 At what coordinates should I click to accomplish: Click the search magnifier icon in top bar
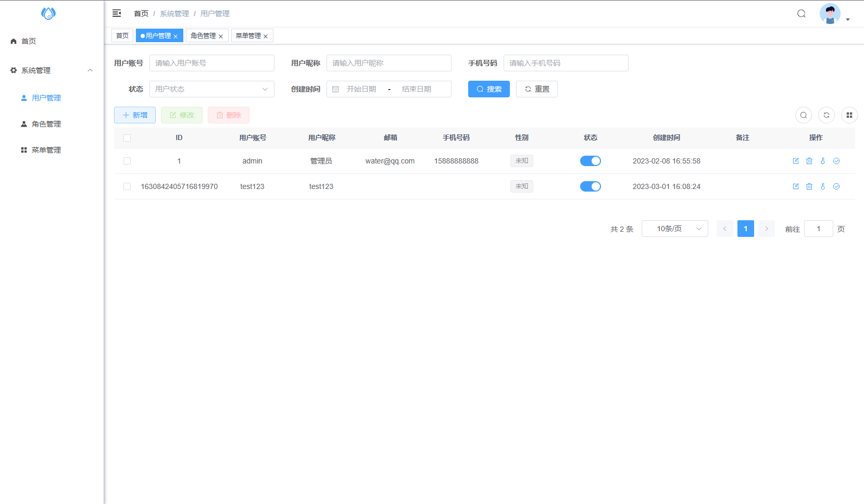(x=801, y=13)
